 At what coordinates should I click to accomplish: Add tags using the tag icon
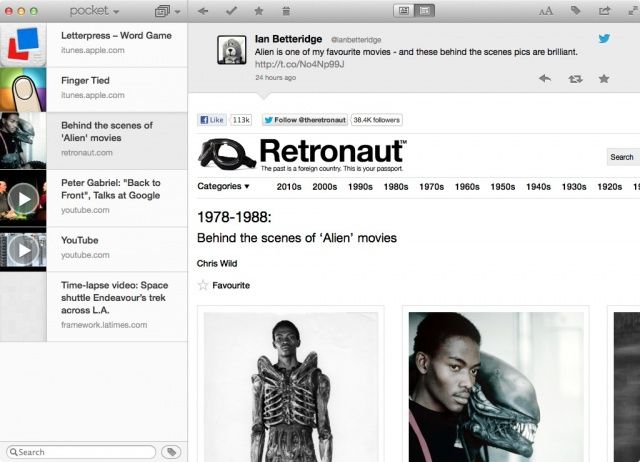pyautogui.click(x=576, y=11)
